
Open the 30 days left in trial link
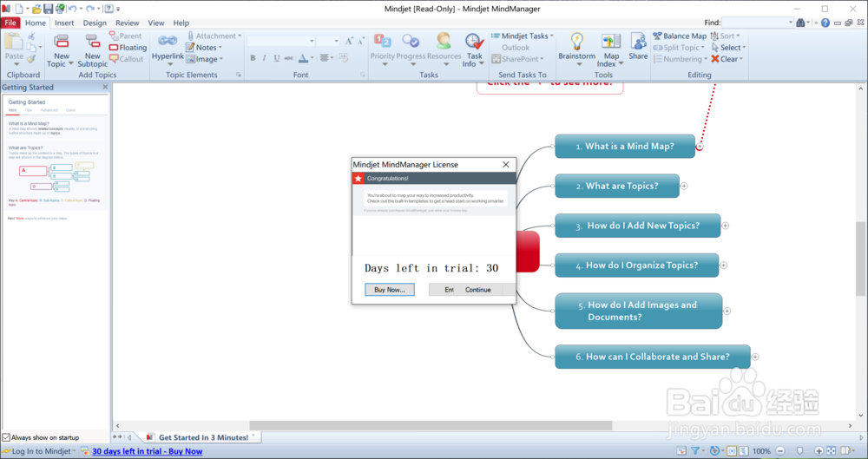pos(148,451)
